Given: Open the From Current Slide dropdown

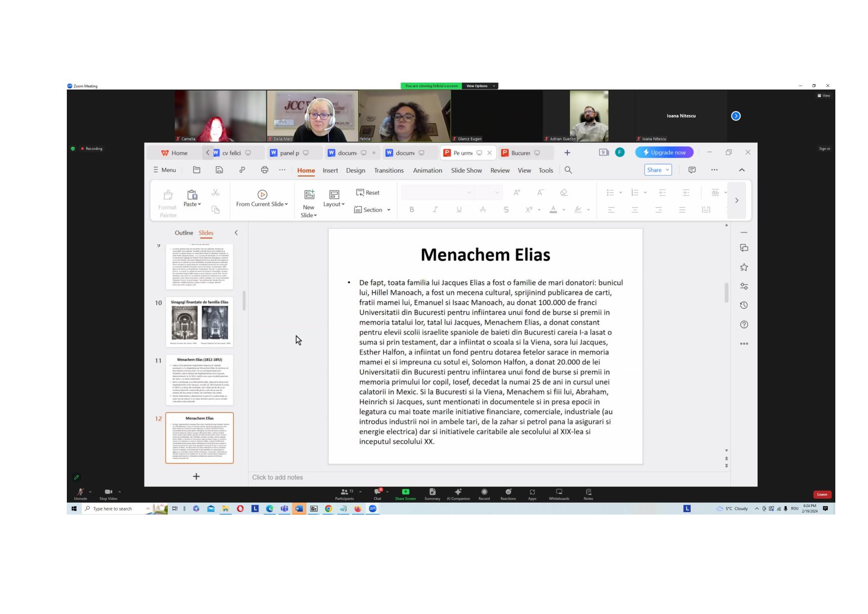Looking at the screenshot, I should (262, 199).
